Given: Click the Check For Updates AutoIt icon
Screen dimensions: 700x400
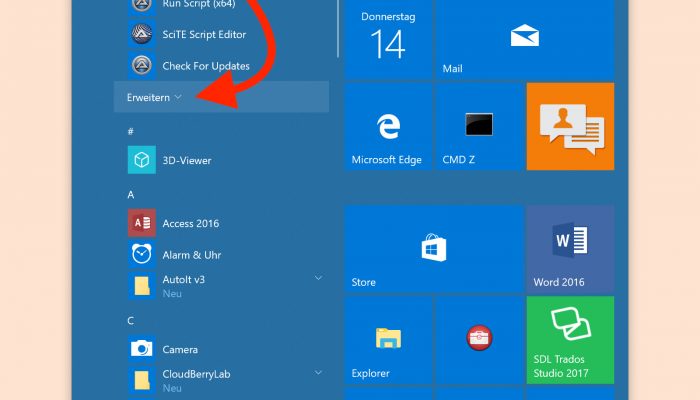Looking at the screenshot, I should pyautogui.click(x=142, y=66).
